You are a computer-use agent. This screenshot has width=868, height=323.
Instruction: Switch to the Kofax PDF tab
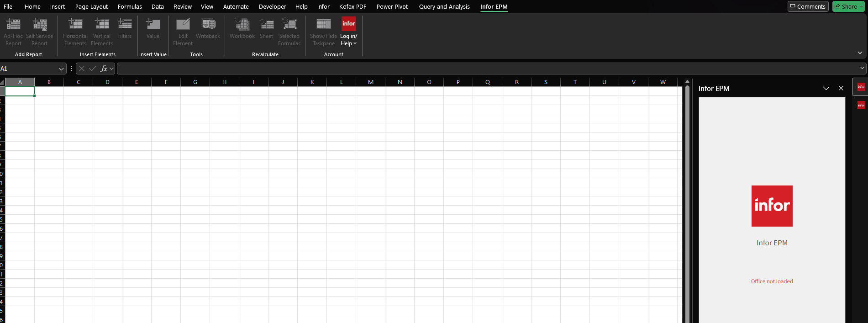(352, 6)
